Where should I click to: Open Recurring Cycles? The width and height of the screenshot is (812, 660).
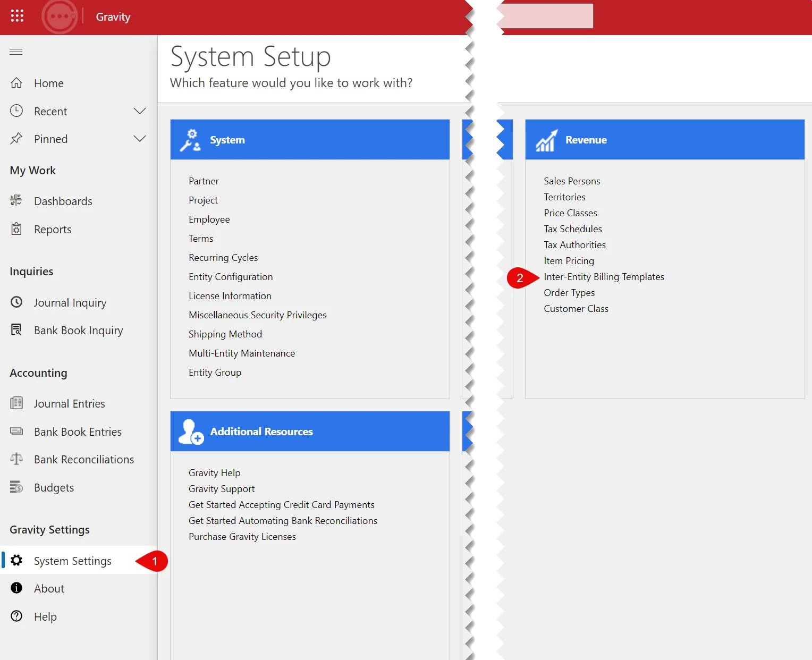pos(223,258)
